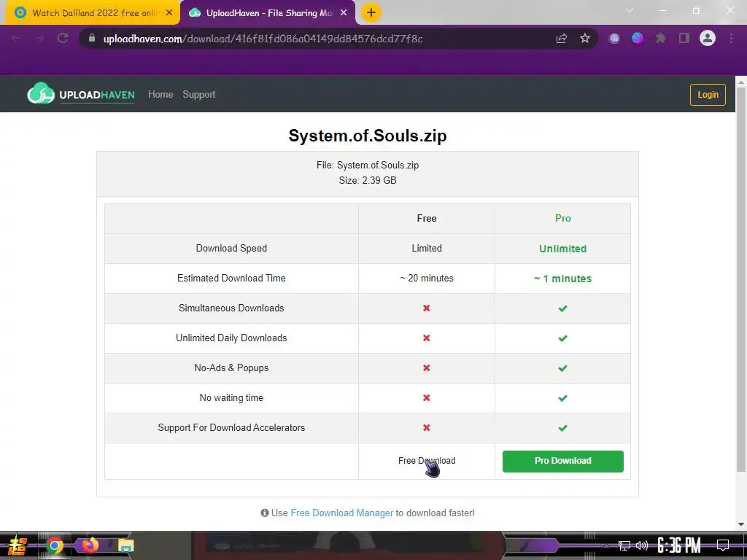Viewport: 747px width, 560px height.
Task: Bookmark this page with star icon
Action: click(x=585, y=38)
